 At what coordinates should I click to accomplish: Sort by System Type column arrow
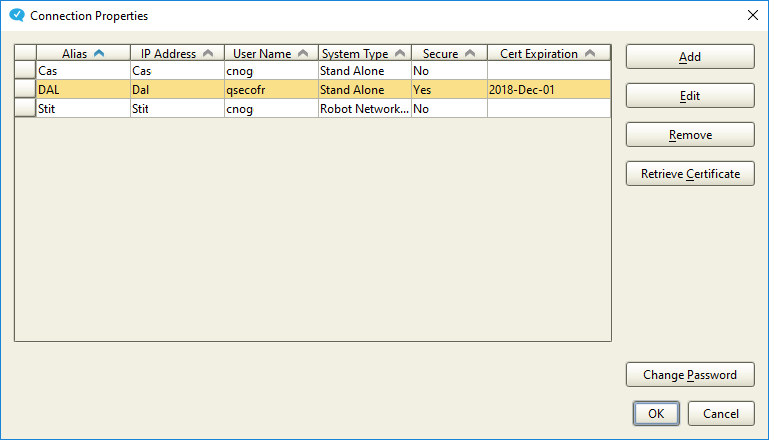(x=399, y=54)
